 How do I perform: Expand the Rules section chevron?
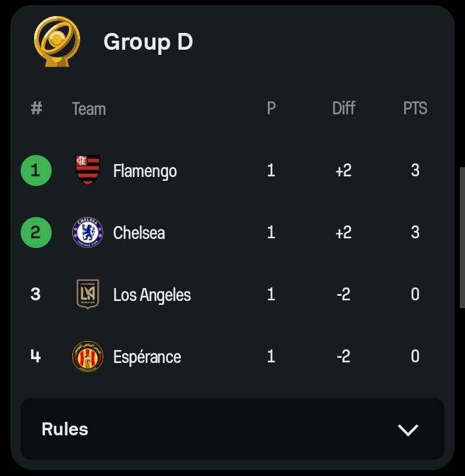pyautogui.click(x=408, y=430)
